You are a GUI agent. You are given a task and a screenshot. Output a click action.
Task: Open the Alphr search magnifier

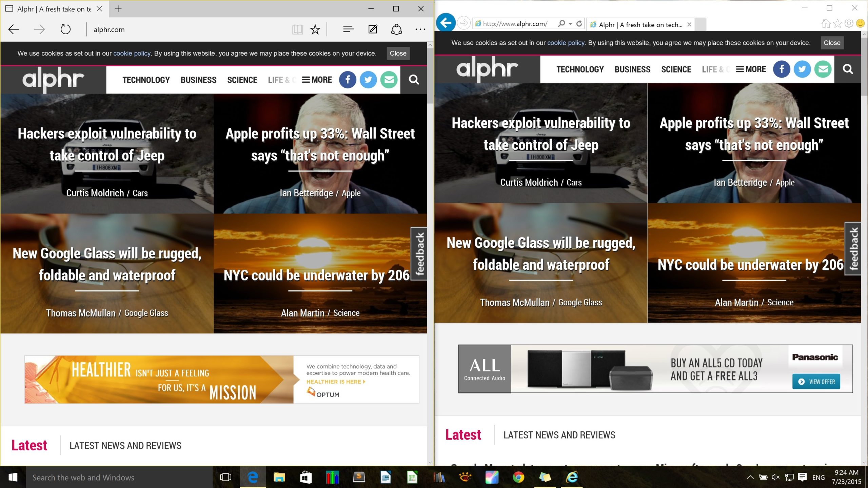(x=414, y=80)
